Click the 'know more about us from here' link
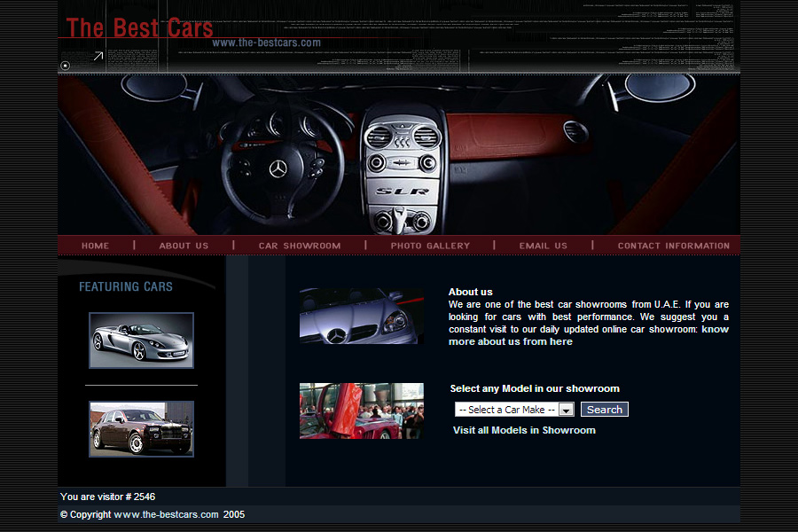The image size is (798, 532). pos(511,341)
